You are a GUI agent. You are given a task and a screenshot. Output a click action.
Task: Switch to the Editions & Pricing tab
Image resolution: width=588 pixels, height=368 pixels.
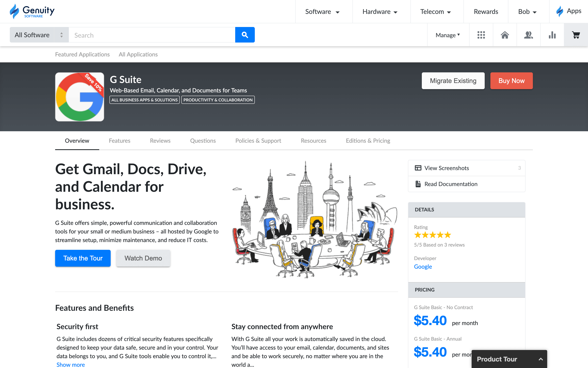coord(368,141)
